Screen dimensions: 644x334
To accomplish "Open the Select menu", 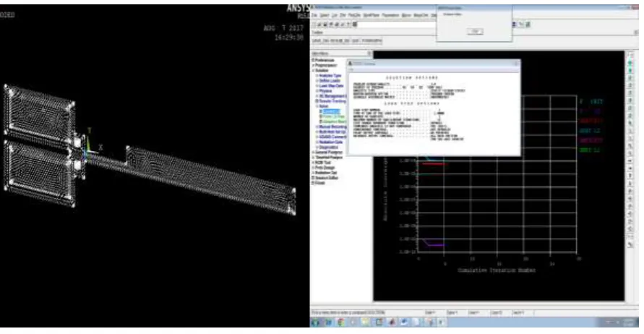I will coord(325,15).
